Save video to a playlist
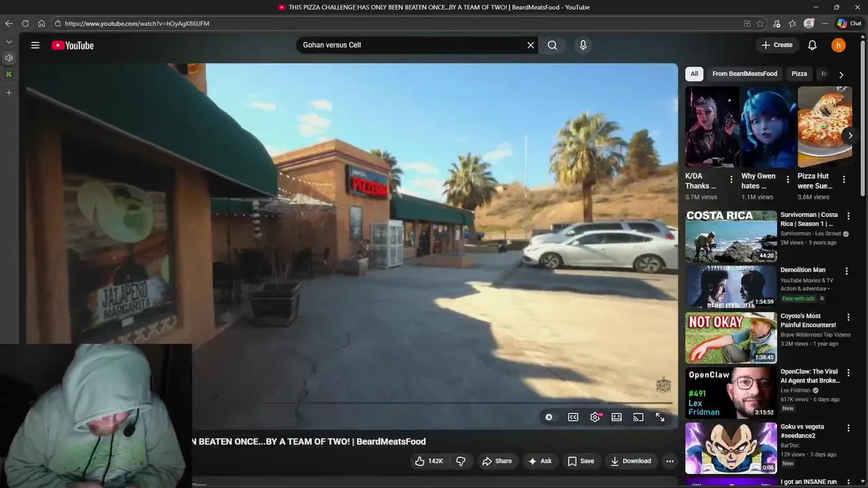Image resolution: width=868 pixels, height=488 pixels. (x=581, y=461)
